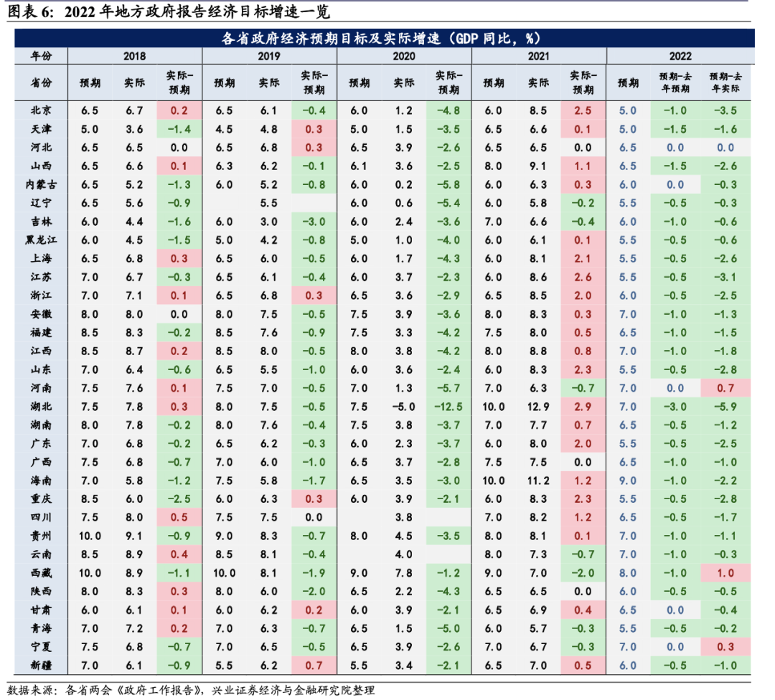Click the green -12.5 cell in 湖北 row
The image size is (775, 700).
point(448,406)
